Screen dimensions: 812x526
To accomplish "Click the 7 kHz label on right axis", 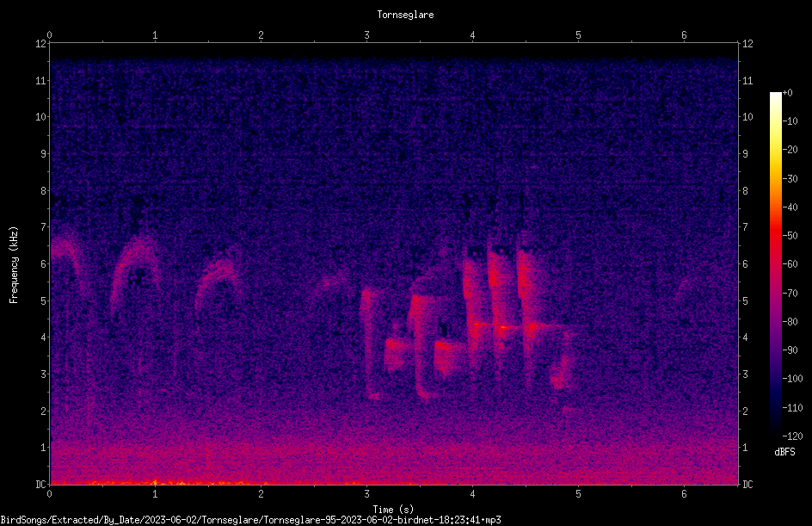I will (745, 226).
